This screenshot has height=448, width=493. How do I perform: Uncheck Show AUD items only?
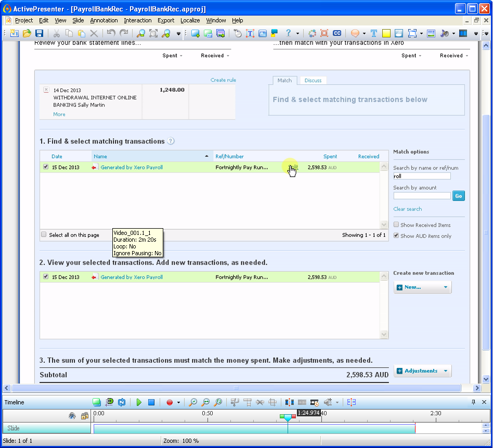pyautogui.click(x=396, y=236)
